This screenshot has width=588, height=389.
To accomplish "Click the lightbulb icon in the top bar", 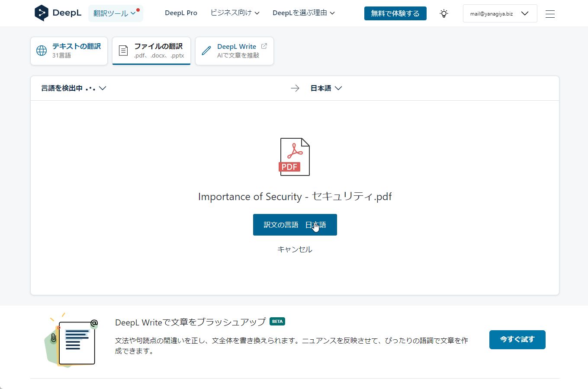I will 443,13.
